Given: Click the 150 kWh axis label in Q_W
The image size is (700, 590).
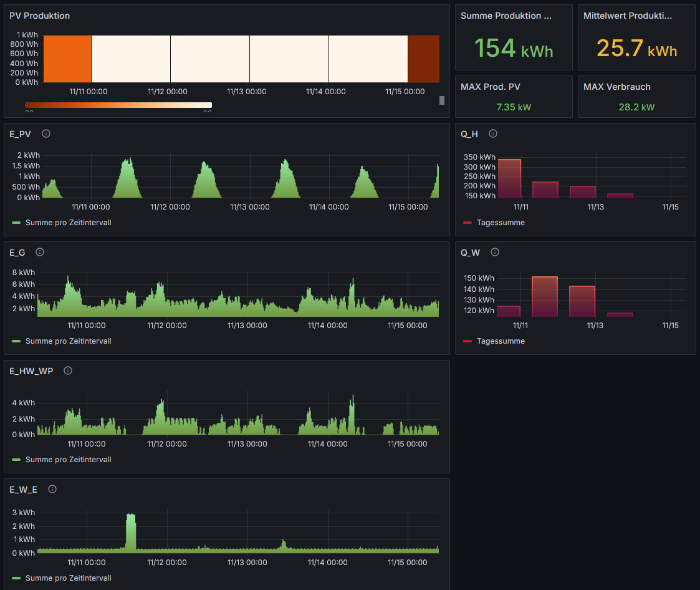Looking at the screenshot, I should (479, 278).
